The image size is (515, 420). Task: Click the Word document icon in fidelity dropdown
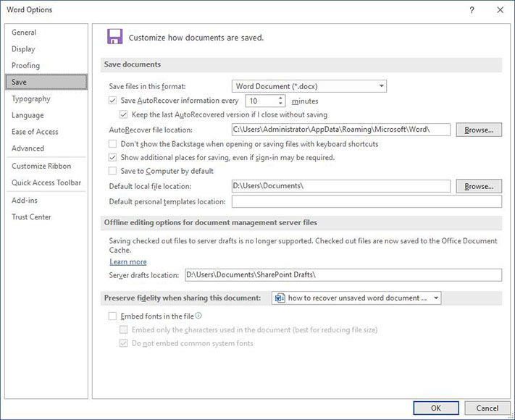280,298
